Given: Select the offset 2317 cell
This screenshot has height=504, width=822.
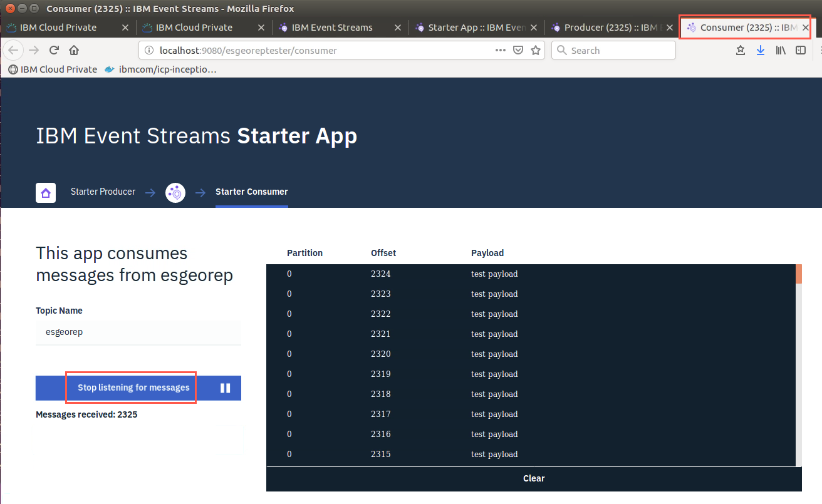Looking at the screenshot, I should point(381,414).
